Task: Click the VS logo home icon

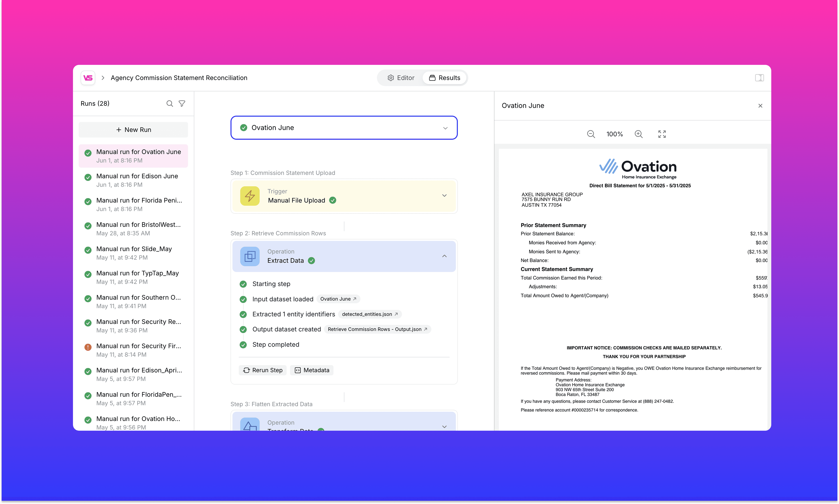Action: tap(88, 78)
